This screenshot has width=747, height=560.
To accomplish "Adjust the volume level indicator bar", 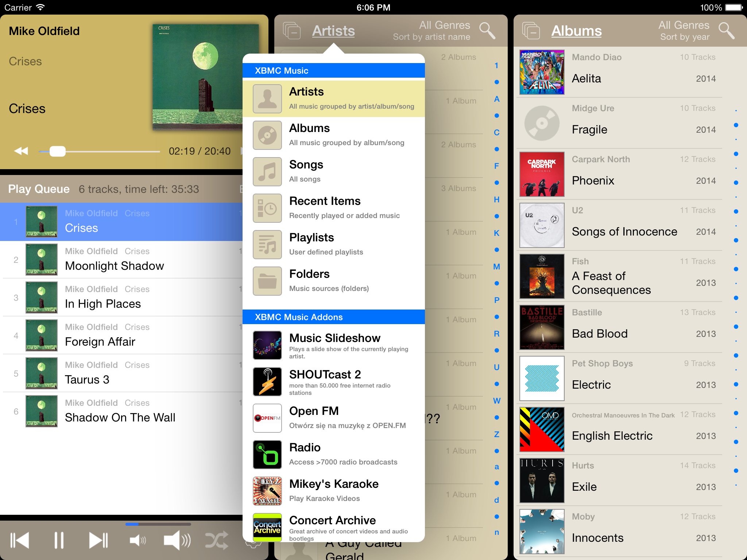I will (158, 524).
